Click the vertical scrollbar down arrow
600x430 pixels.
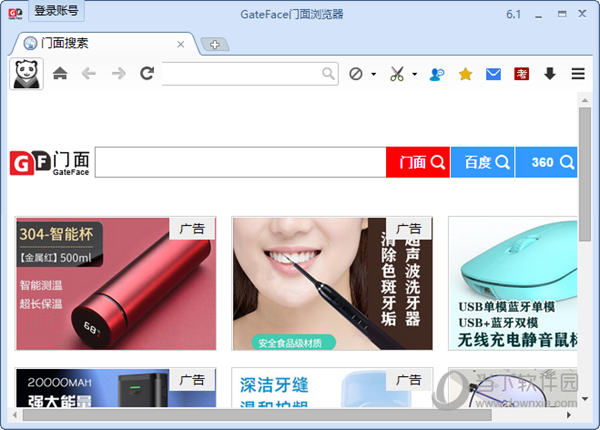[x=585, y=399]
